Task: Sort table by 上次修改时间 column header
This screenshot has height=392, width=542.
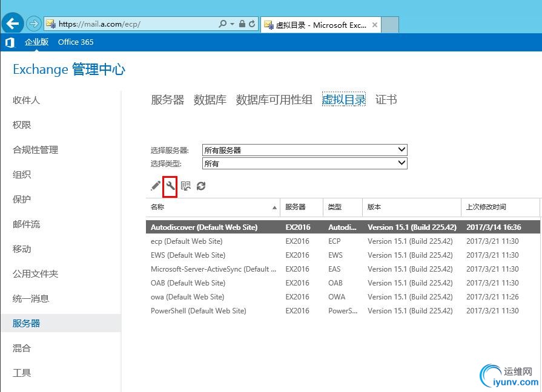Action: click(x=500, y=207)
